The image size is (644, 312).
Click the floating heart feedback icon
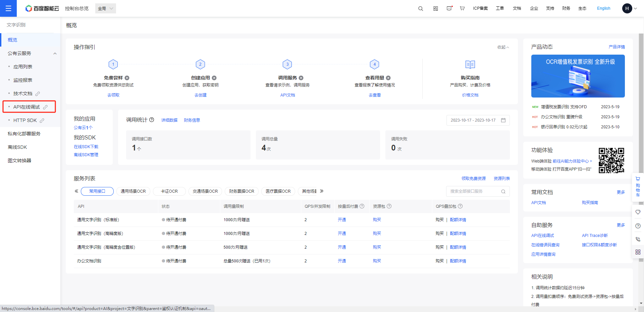coord(638,212)
